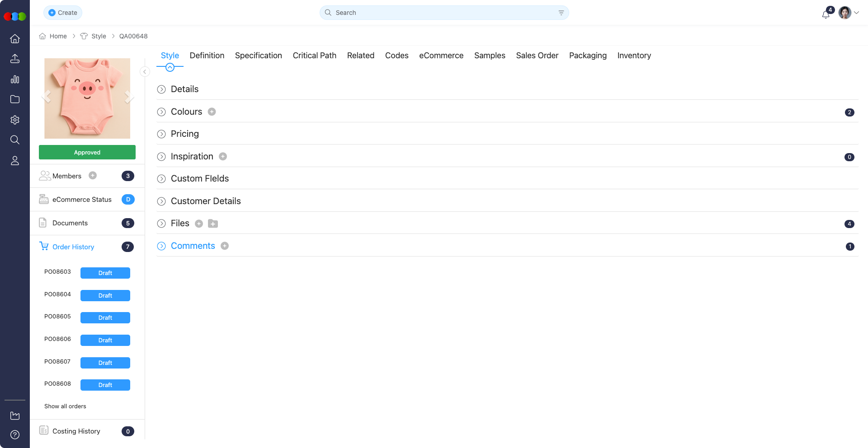Screen dimensions: 868x448
Task: Click the add folder icon beside Files
Action: [213, 224]
